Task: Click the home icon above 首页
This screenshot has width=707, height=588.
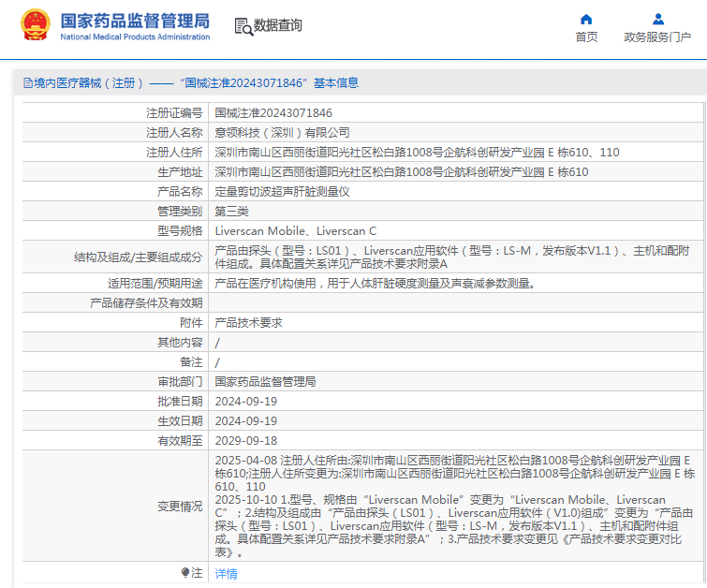Action: coord(586,19)
